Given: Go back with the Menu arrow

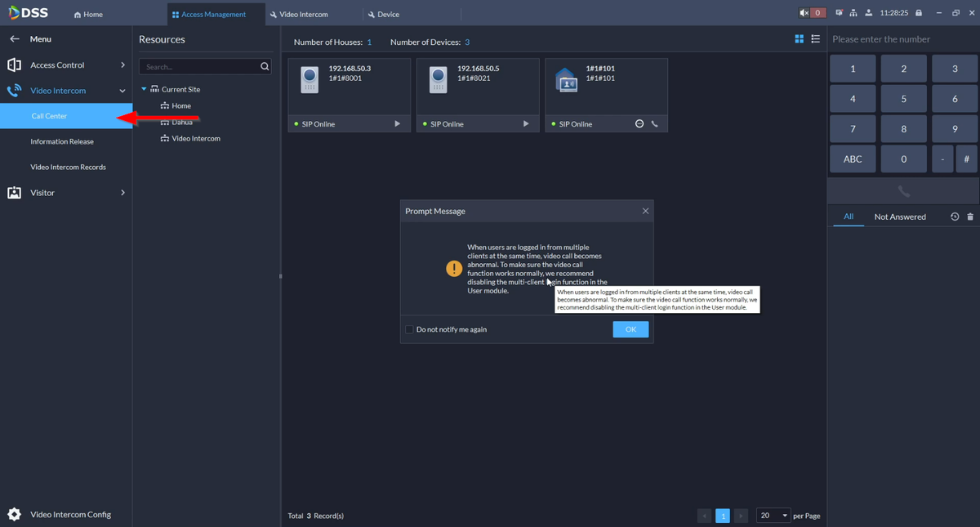Looking at the screenshot, I should tap(14, 39).
